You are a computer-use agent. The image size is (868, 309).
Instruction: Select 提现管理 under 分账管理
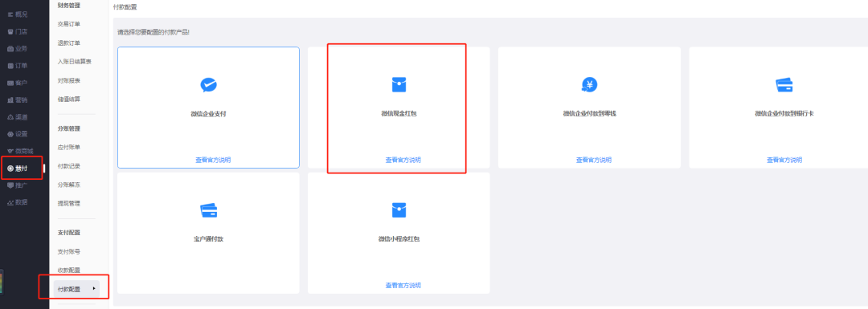(x=68, y=203)
